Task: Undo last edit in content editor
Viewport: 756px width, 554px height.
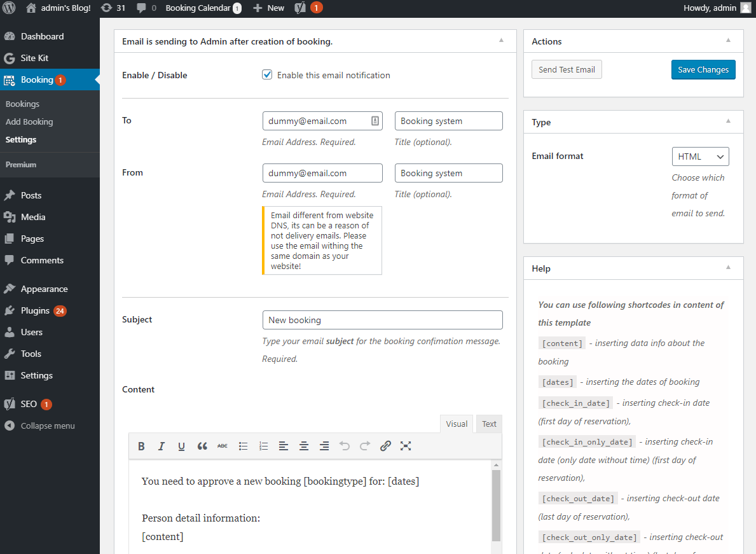Action: [x=344, y=446]
